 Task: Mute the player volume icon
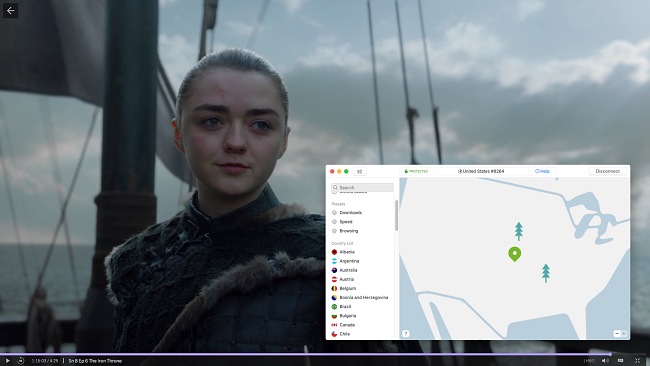pos(605,361)
